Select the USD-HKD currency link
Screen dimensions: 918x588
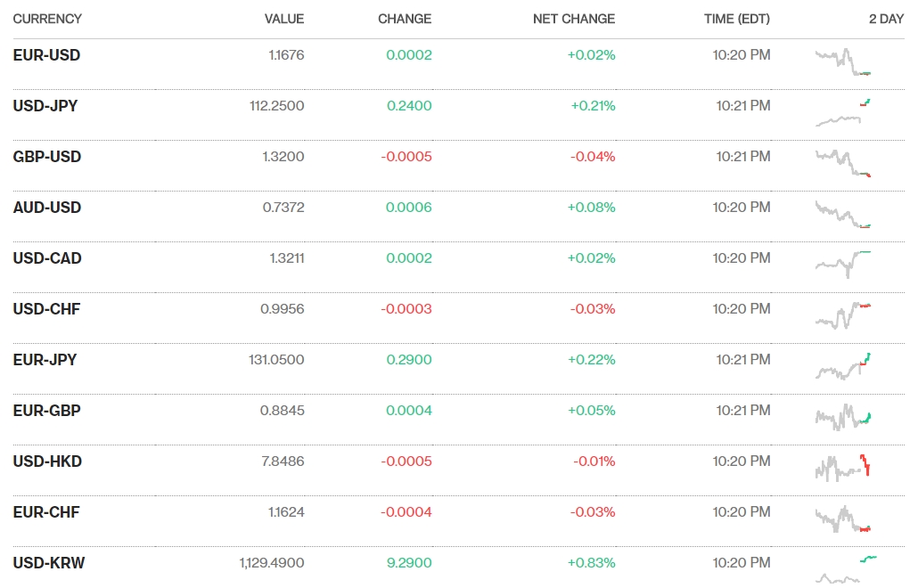47,461
